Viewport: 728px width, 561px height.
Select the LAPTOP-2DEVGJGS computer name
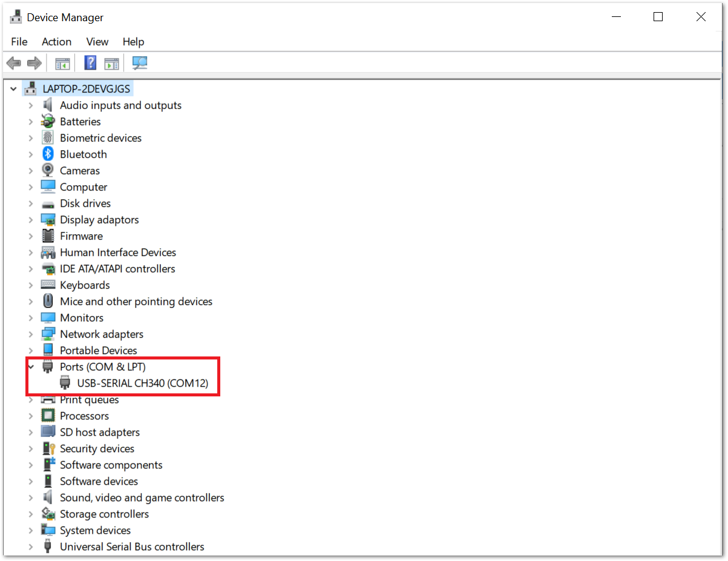(86, 89)
